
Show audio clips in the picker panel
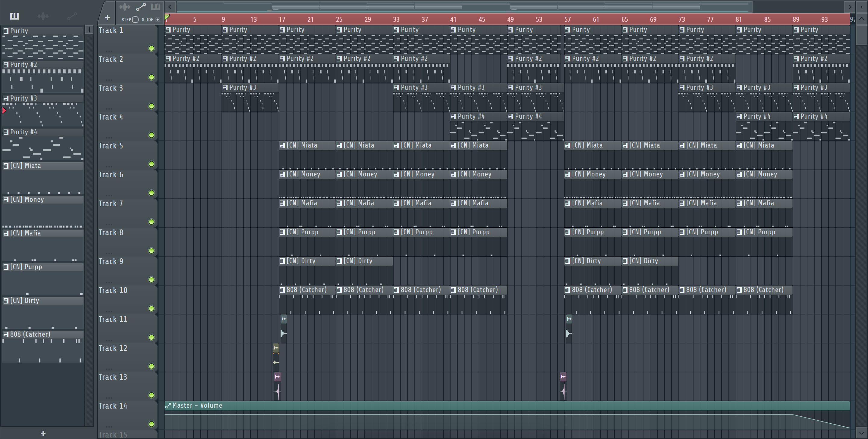pyautogui.click(x=43, y=16)
